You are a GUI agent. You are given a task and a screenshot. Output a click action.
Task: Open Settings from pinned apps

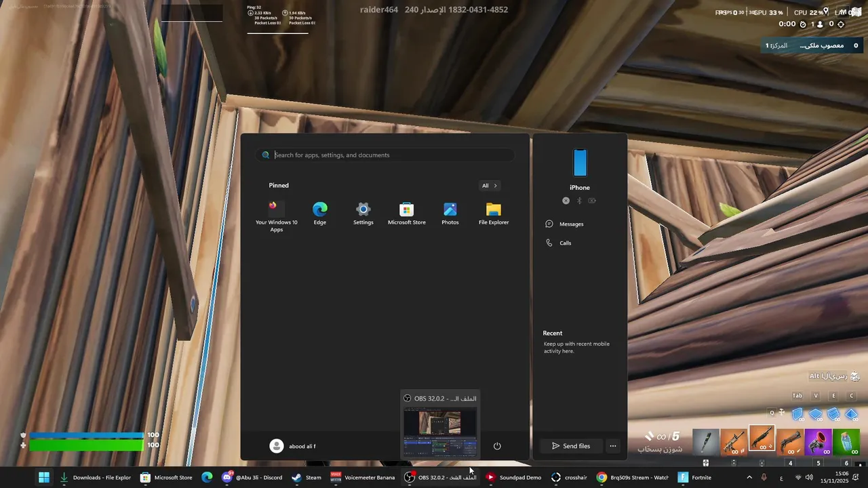tap(363, 213)
